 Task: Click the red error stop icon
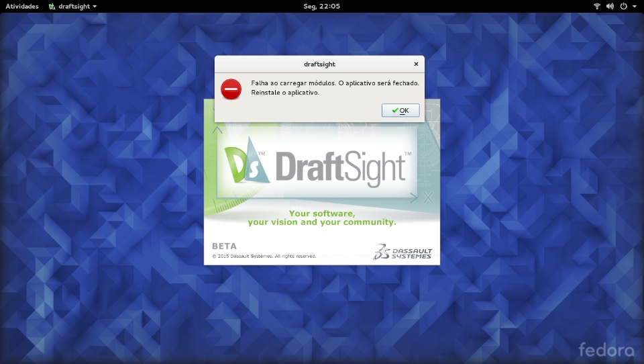click(231, 89)
